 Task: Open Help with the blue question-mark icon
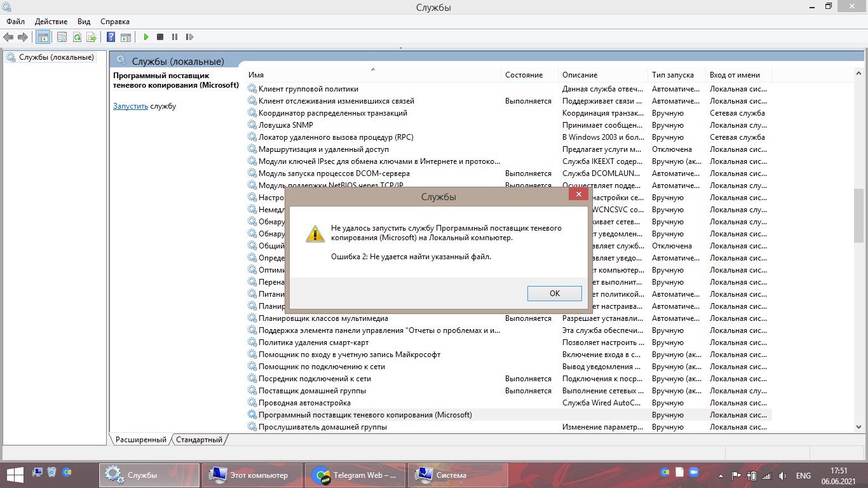tap(111, 37)
